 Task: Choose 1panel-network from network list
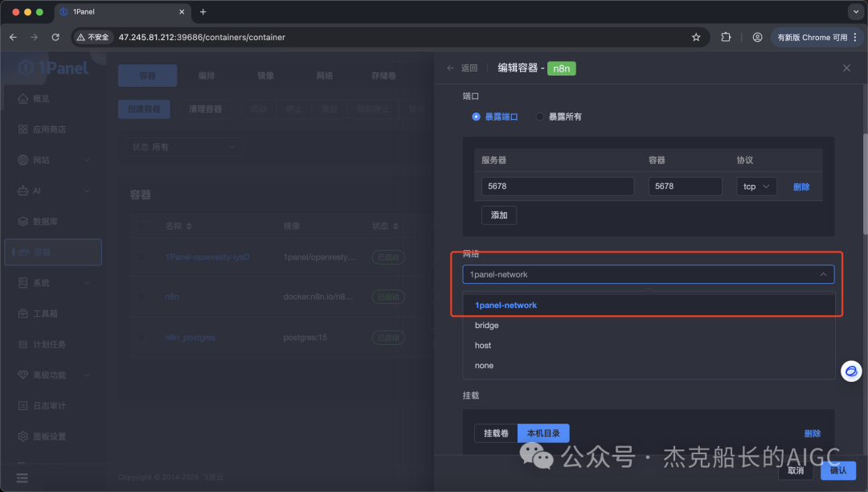point(649,305)
